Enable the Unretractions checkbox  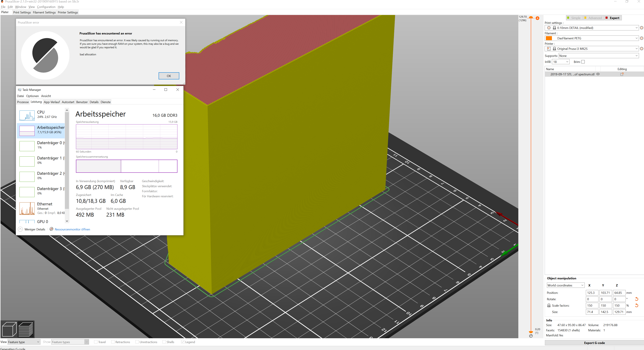[x=137, y=342]
